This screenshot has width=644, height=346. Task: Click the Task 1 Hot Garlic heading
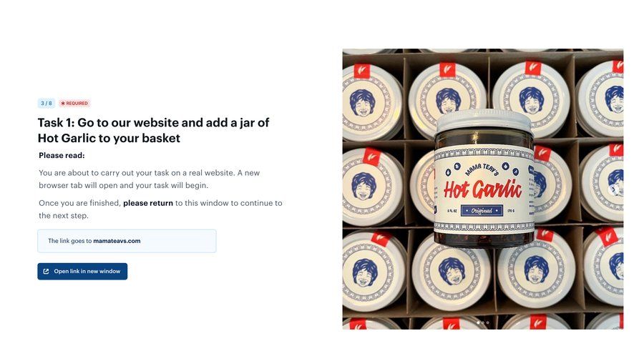pos(154,130)
